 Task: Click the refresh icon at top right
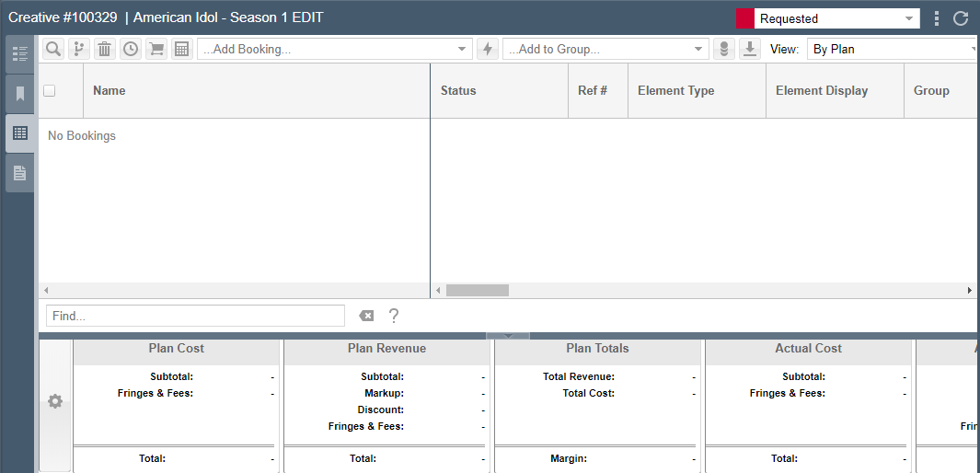point(961,18)
